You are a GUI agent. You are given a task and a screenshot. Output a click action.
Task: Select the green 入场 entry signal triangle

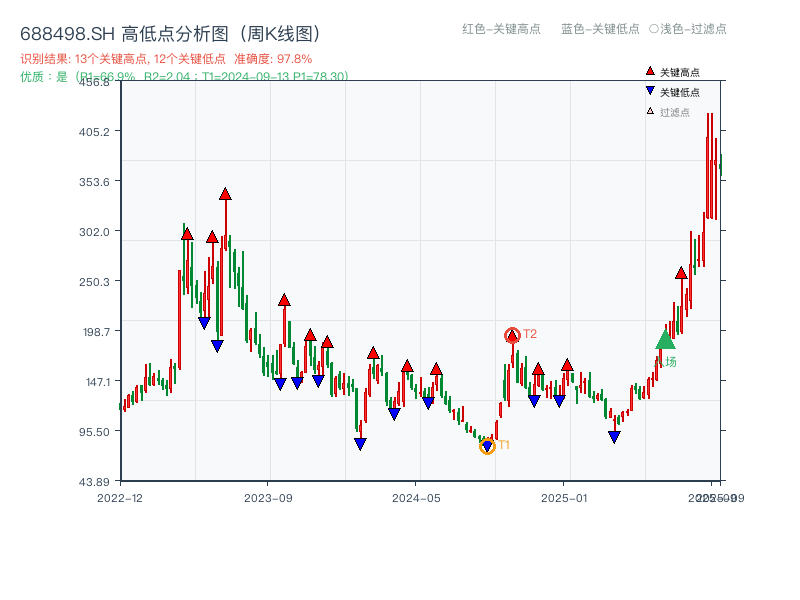663,341
